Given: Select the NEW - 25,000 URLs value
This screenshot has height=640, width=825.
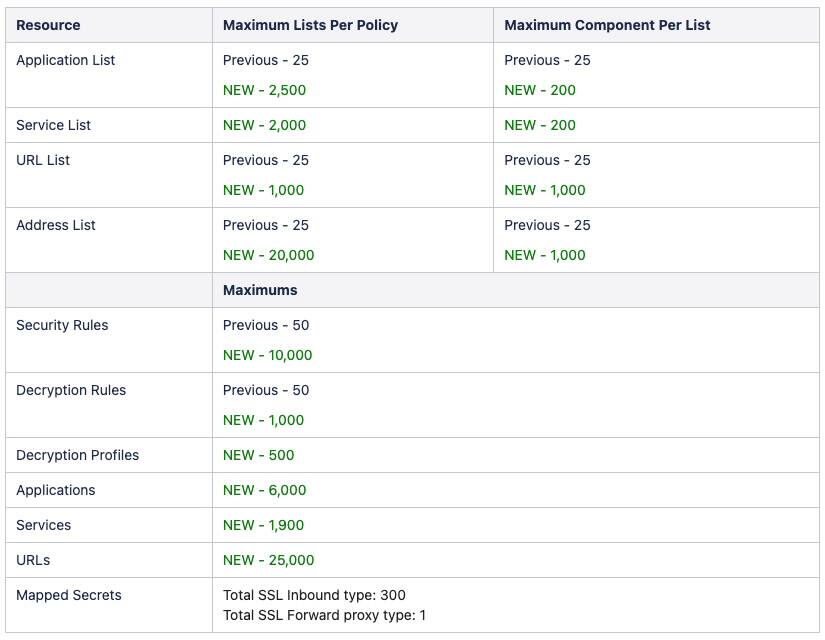Looking at the screenshot, I should coord(268,560).
